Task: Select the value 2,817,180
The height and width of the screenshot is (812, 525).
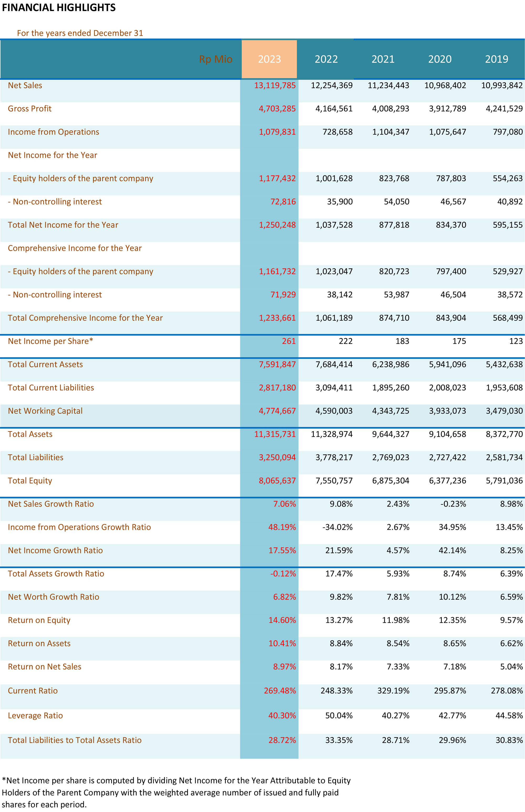Action: point(277,387)
